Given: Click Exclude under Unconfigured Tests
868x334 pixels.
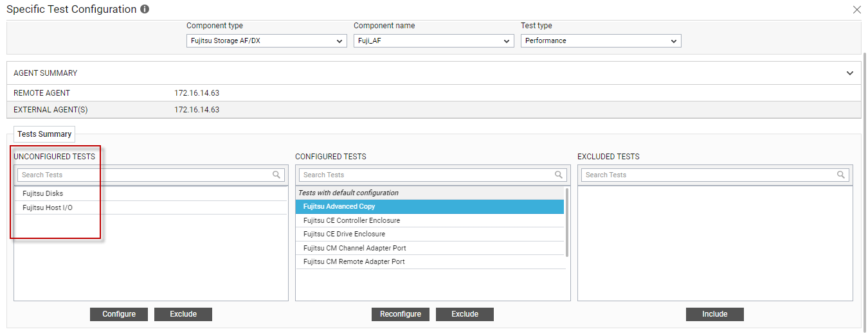Looking at the screenshot, I should pos(183,314).
